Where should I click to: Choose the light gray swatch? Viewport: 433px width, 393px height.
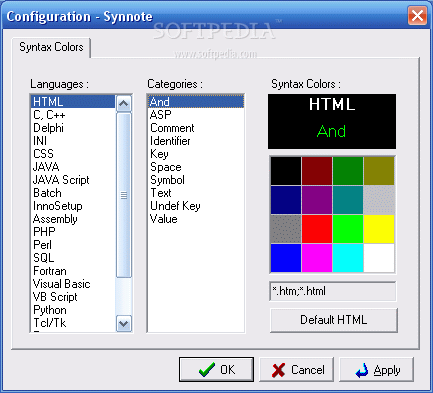pos(379,200)
